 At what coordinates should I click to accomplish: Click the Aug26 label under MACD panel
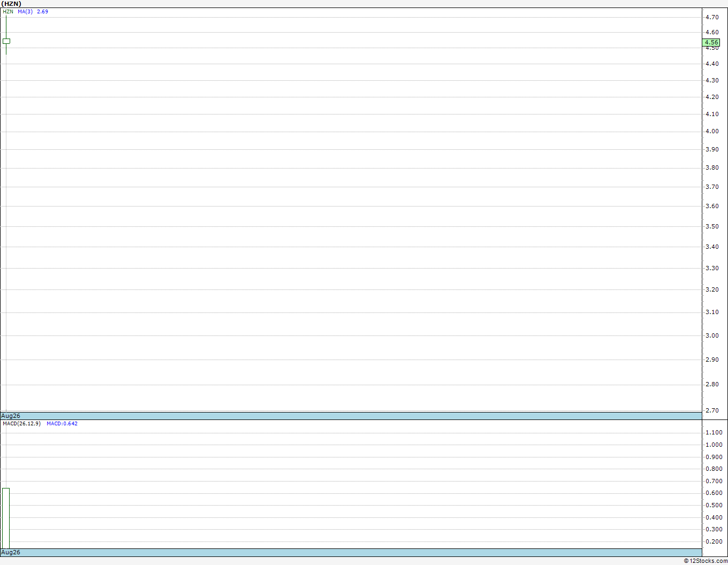click(x=11, y=552)
